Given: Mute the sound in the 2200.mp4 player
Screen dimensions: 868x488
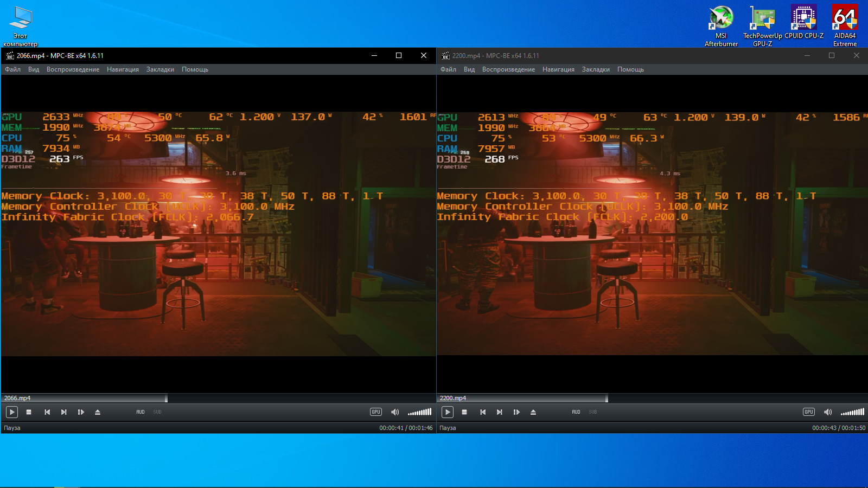Looking at the screenshot, I should coord(828,412).
